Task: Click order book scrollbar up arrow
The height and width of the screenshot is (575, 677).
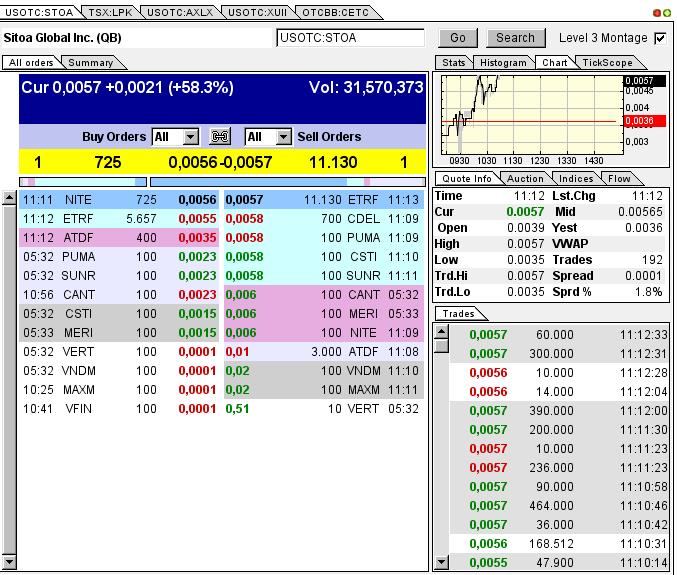Action: click(9, 198)
